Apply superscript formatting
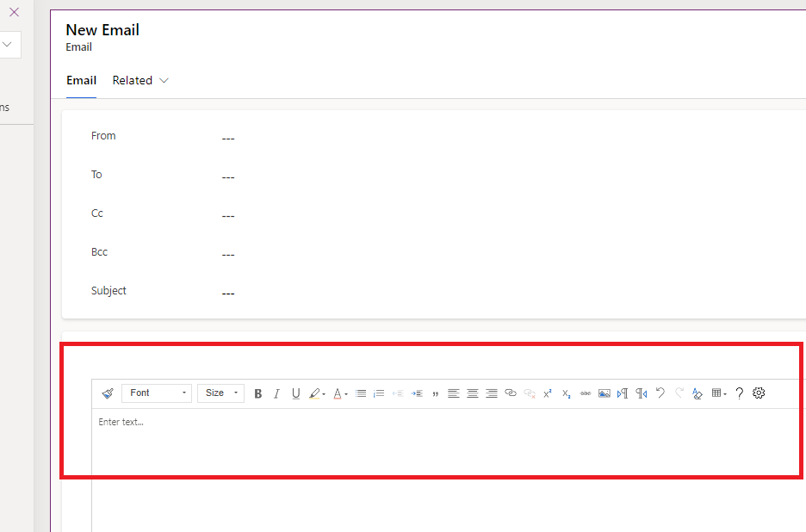Screen dimensions: 806x532 click(x=548, y=393)
